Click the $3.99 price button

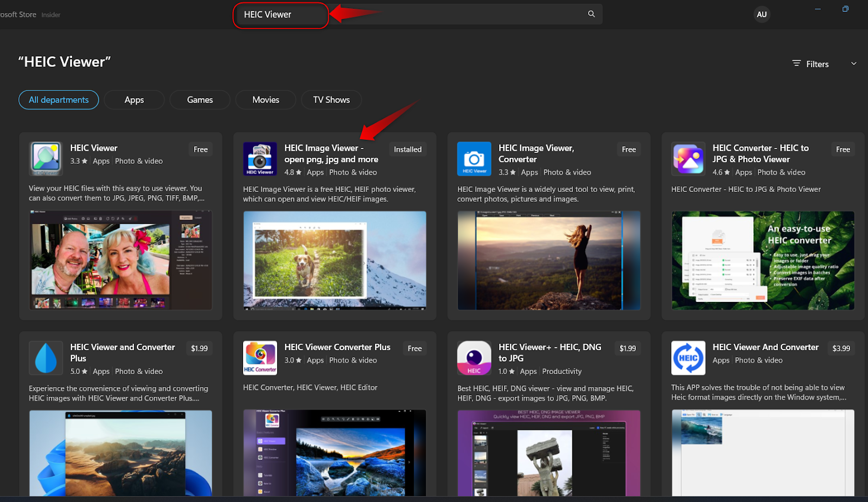(x=841, y=349)
